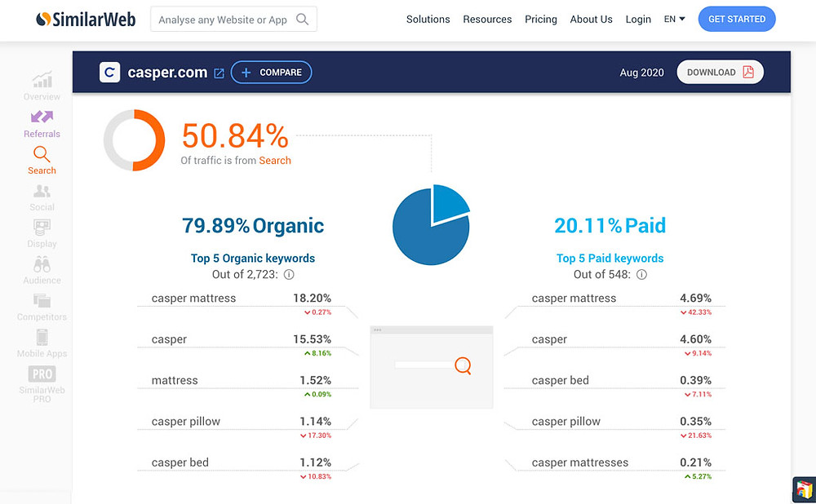Screen dimensions: 816x504
Task: Click the search magnifier in the top search box
Action: (x=303, y=20)
